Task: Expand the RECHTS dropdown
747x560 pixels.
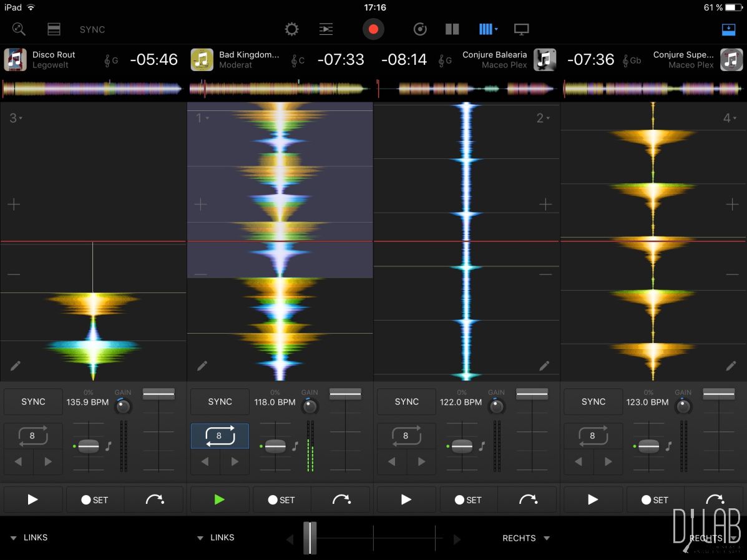Action: click(x=525, y=538)
